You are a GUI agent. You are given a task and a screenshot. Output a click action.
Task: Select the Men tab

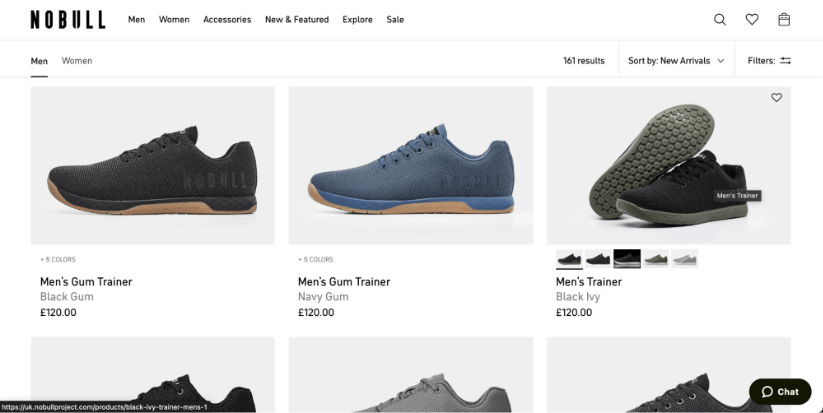tap(39, 61)
